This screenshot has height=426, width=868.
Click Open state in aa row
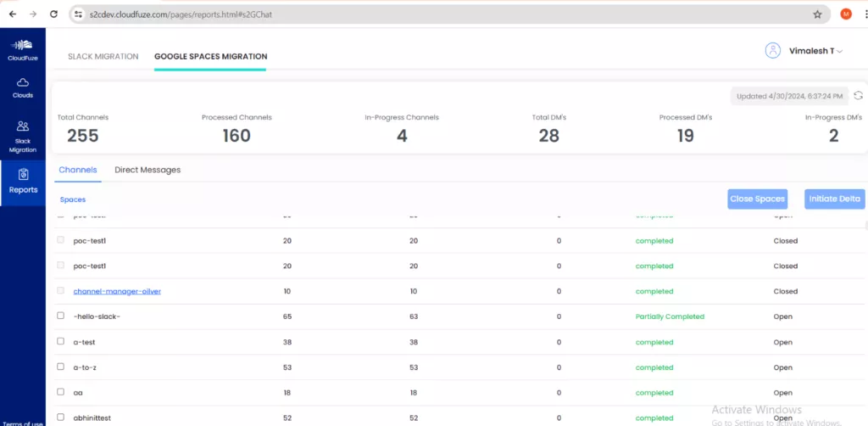pos(782,393)
